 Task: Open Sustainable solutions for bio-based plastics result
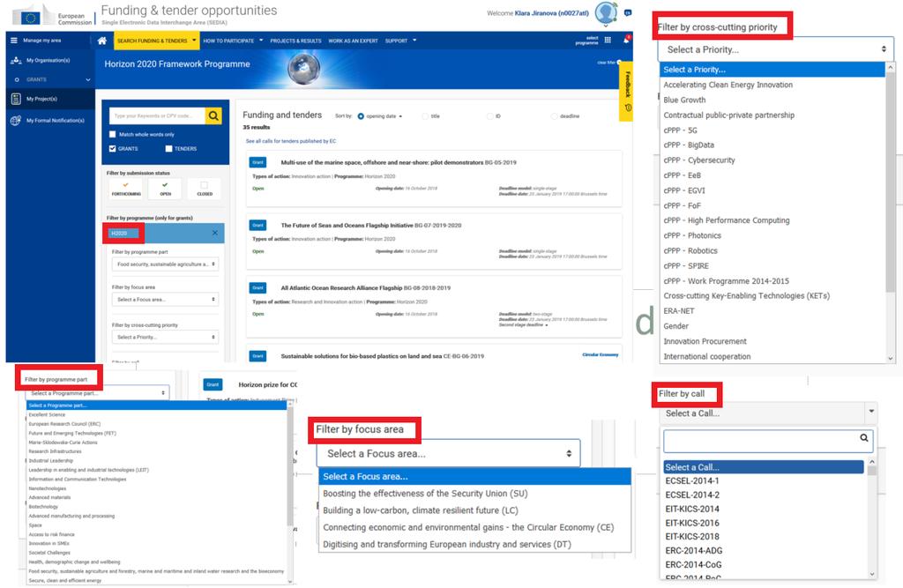tap(361, 356)
